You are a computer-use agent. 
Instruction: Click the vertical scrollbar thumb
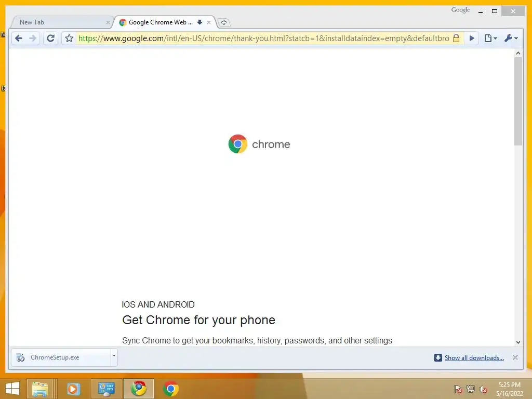point(518,101)
